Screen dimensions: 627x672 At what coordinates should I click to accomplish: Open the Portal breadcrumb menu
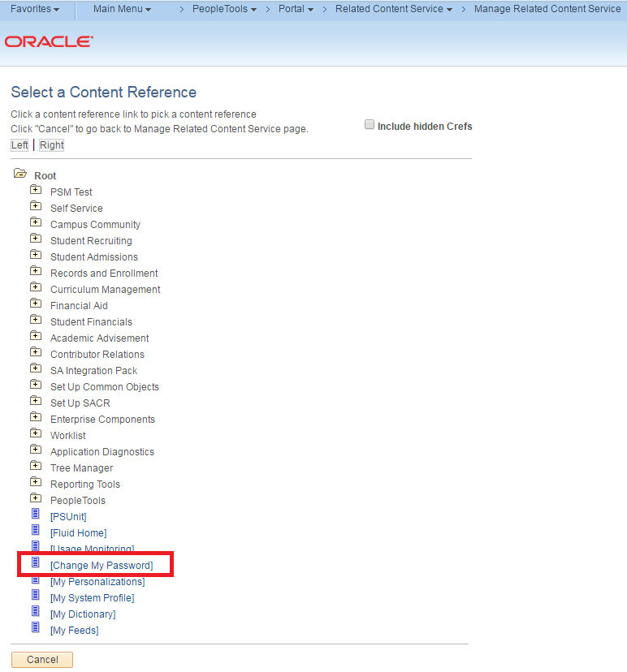tap(296, 9)
